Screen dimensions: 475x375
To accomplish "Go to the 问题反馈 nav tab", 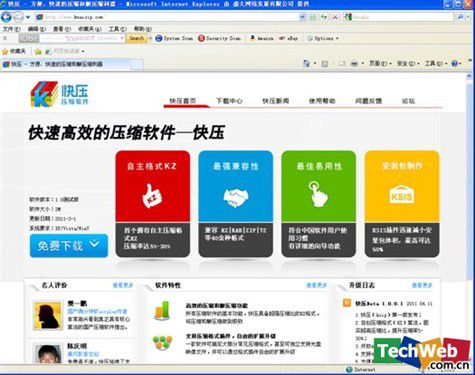I will click(368, 101).
